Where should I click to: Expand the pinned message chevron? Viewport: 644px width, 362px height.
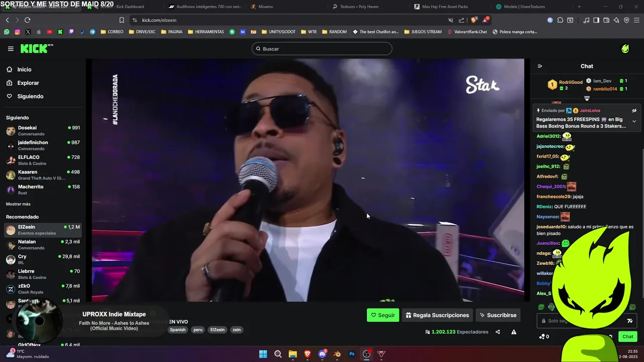[634, 121]
